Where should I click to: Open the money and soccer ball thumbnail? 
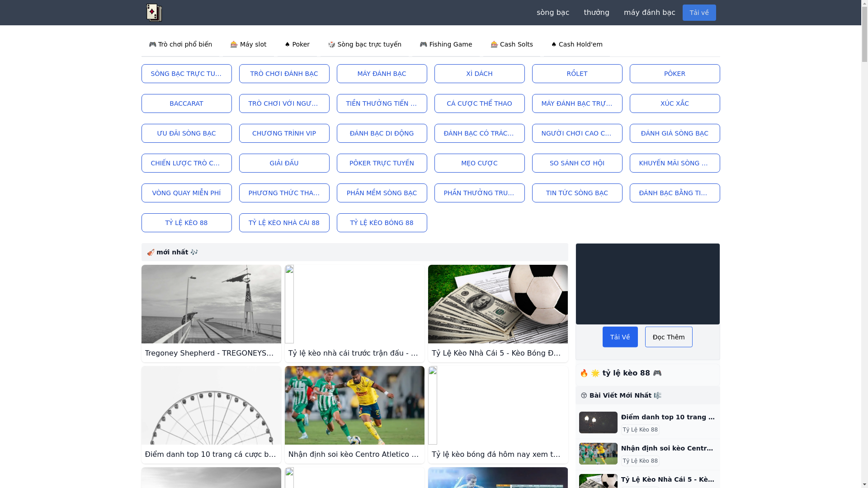pos(498,304)
